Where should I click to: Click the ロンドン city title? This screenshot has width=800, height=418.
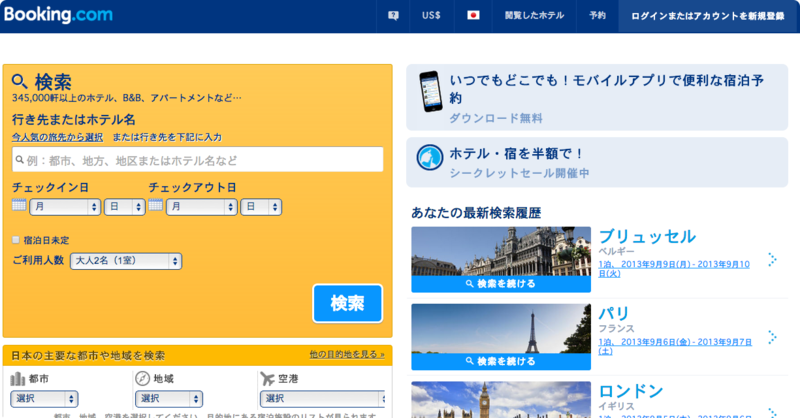click(631, 391)
